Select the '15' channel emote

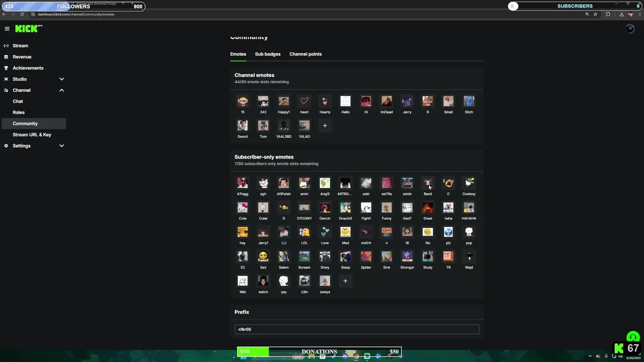[243, 101]
